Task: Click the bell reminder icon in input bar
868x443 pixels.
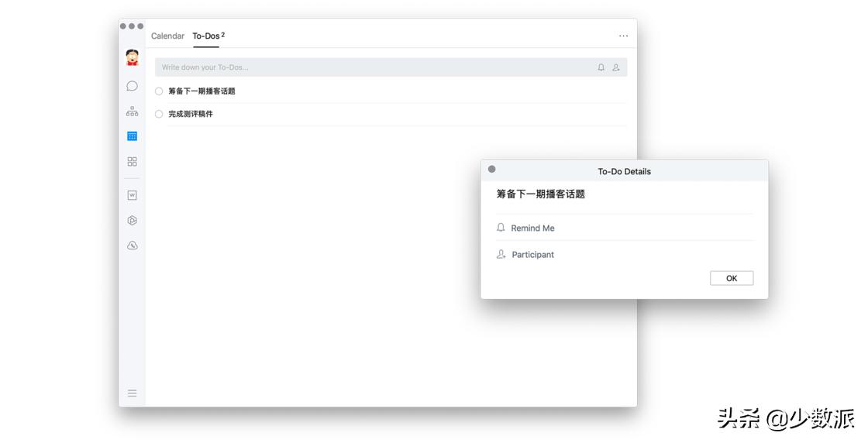Action: (601, 67)
